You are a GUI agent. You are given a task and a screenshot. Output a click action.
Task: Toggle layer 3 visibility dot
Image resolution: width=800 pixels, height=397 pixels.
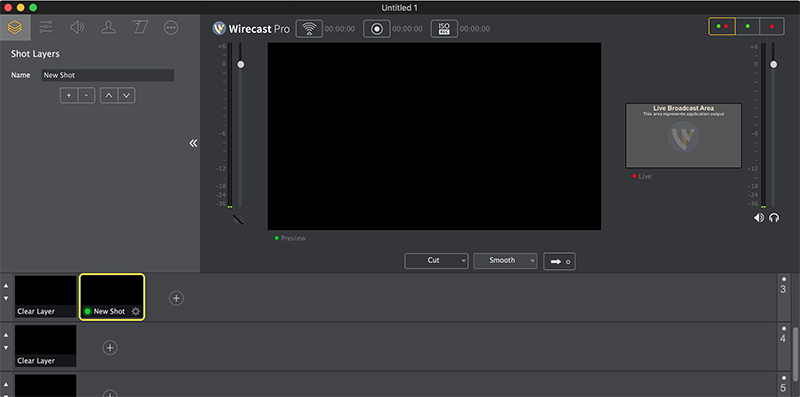point(784,279)
